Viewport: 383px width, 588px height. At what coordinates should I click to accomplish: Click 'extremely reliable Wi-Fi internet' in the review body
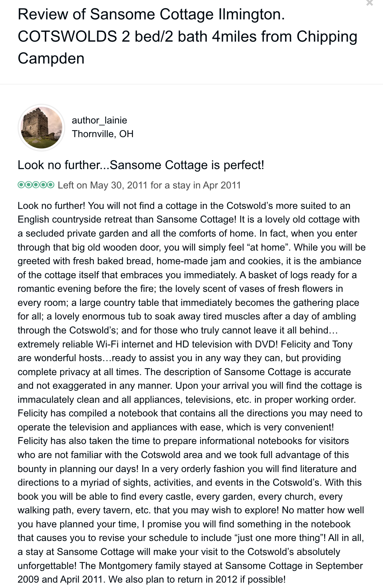[x=86, y=344]
